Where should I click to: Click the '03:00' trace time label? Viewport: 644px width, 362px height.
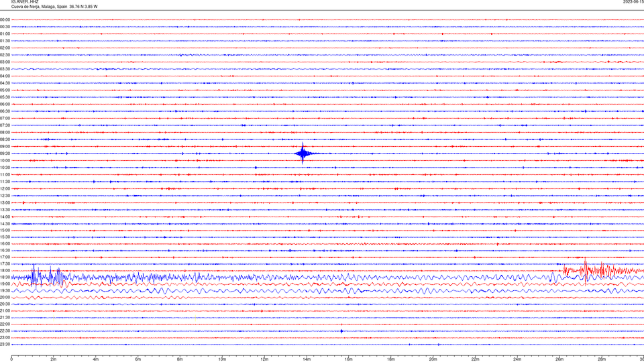5,62
